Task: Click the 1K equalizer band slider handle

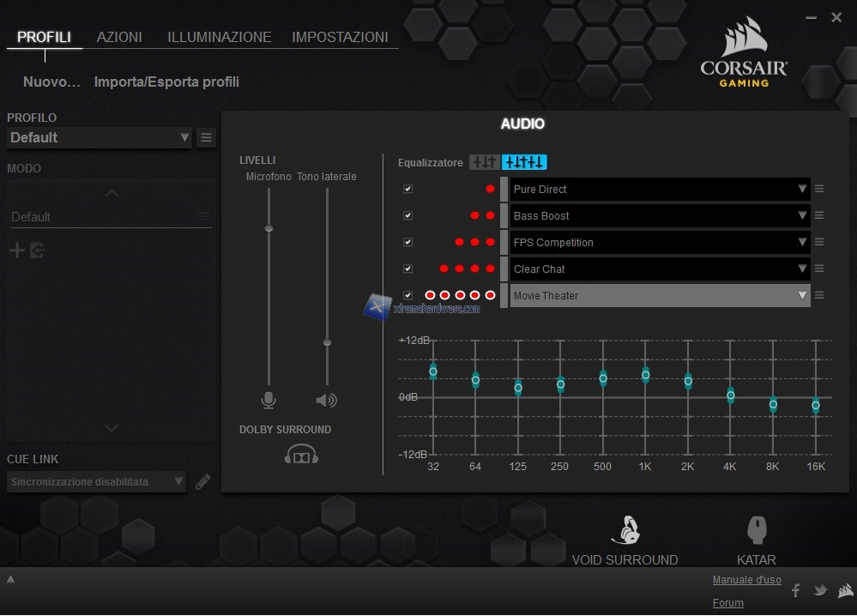Action: tap(646, 375)
